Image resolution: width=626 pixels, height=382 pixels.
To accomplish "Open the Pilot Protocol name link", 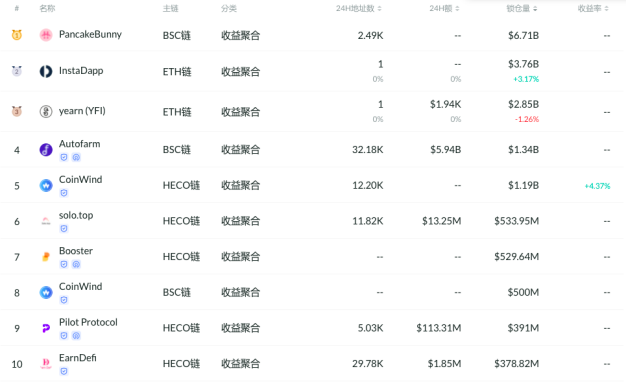I will click(88, 322).
